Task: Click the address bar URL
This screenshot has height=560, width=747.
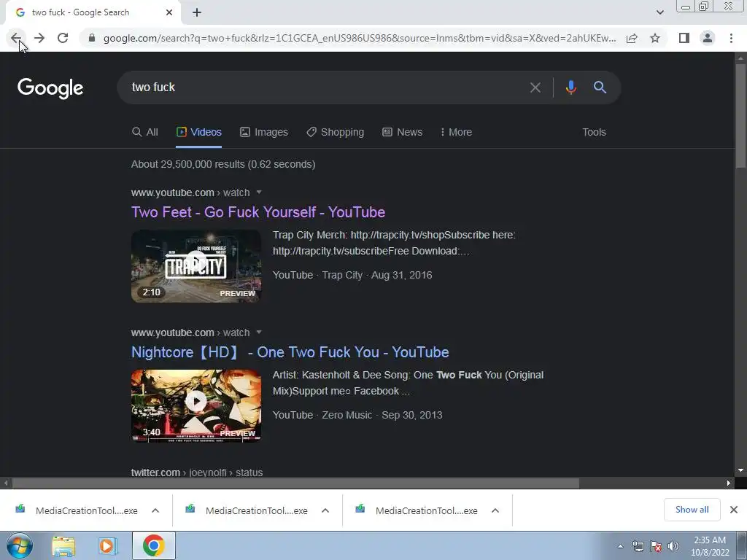Action: tap(360, 38)
